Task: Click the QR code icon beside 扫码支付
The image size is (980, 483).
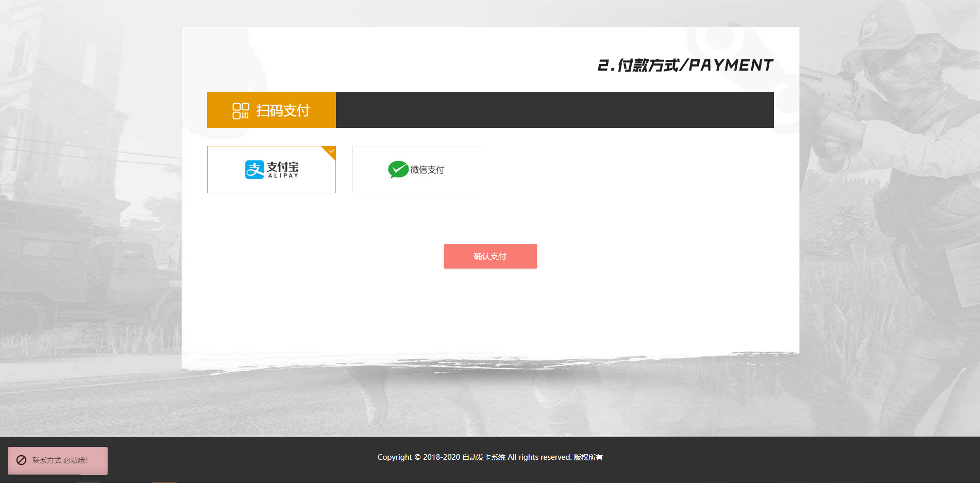Action: [x=241, y=110]
